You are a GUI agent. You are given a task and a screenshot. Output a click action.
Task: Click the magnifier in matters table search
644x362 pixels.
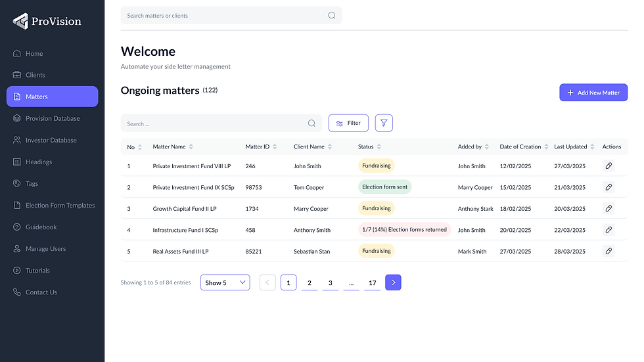click(311, 123)
